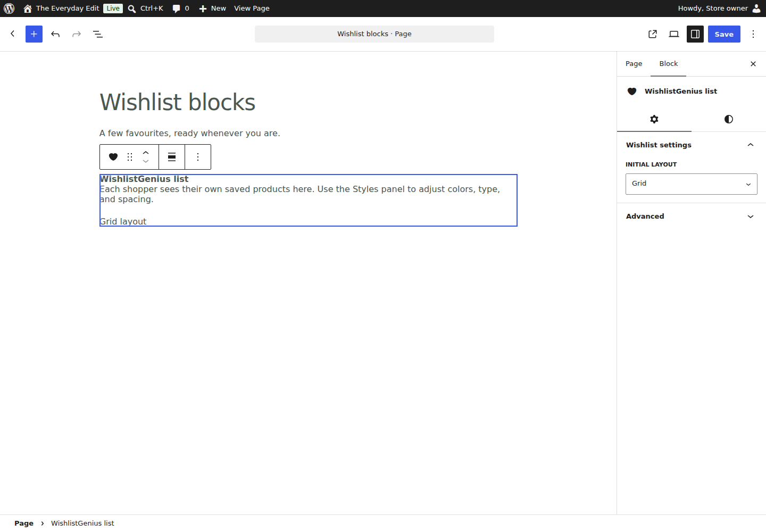Click New in the admin bar
The height and width of the screenshot is (532, 766).
[x=212, y=9]
